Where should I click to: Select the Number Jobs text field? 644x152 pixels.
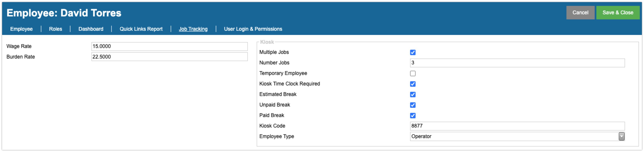click(x=517, y=63)
